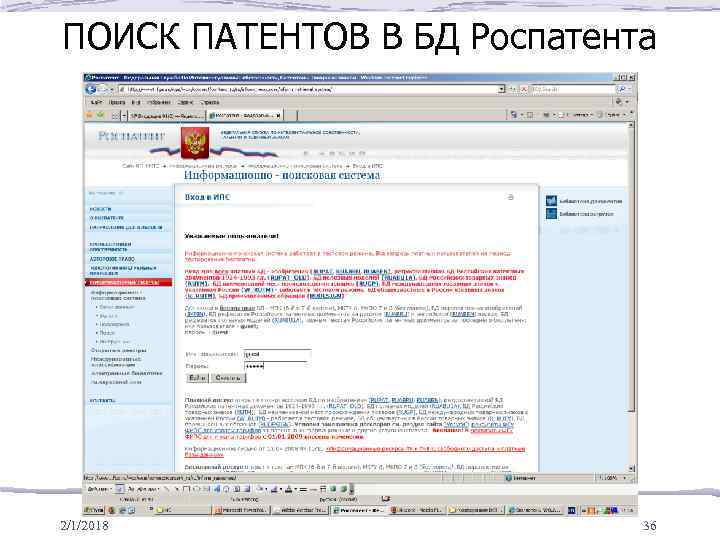Click first right panel library icon
Viewport: 720px width, 540px height.
[x=551, y=201]
